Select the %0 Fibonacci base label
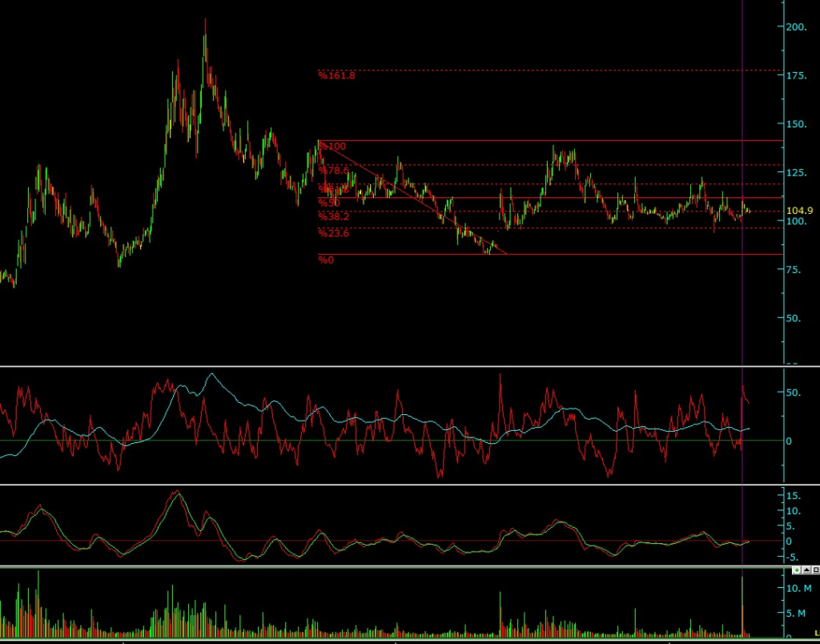 coord(325,260)
